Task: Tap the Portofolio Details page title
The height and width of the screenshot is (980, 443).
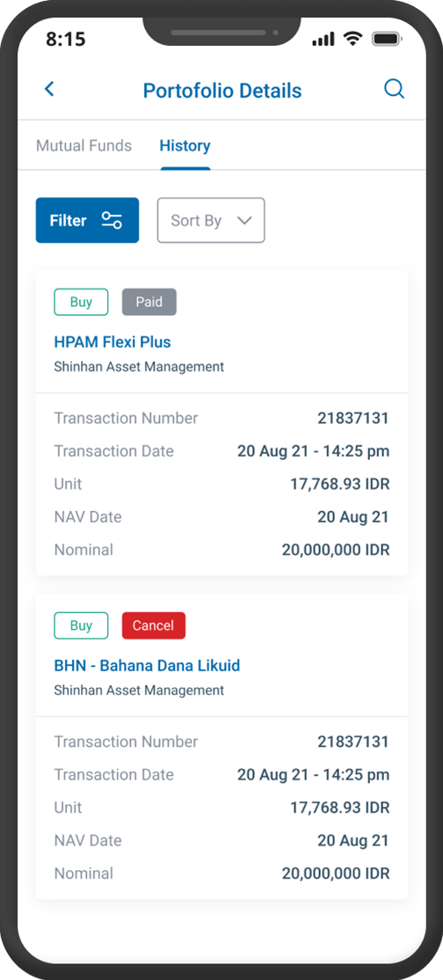Action: click(222, 91)
